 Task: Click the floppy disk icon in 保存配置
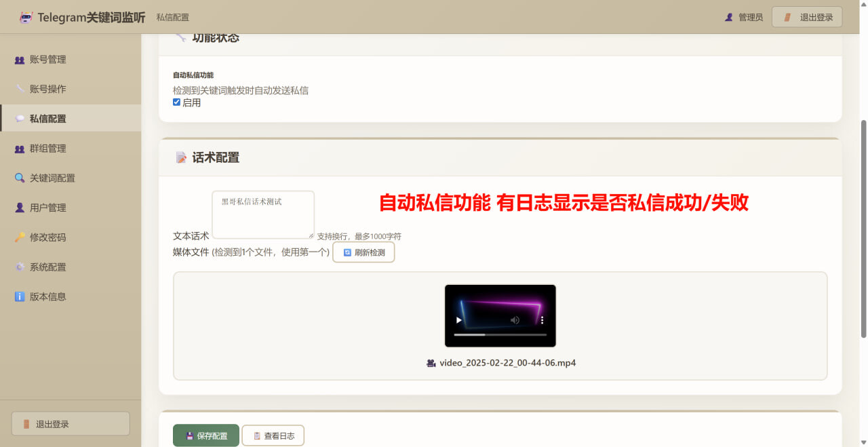coord(190,436)
